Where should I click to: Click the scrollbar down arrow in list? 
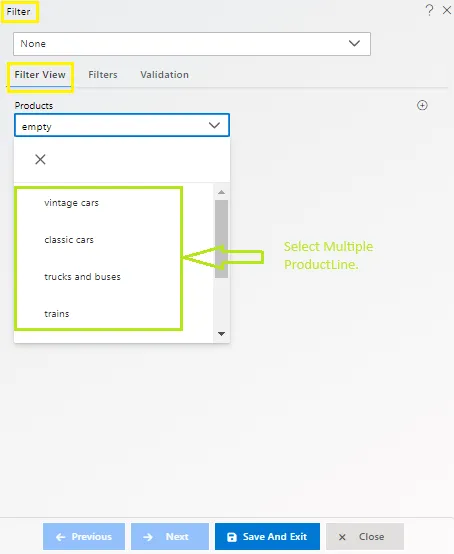(x=222, y=334)
